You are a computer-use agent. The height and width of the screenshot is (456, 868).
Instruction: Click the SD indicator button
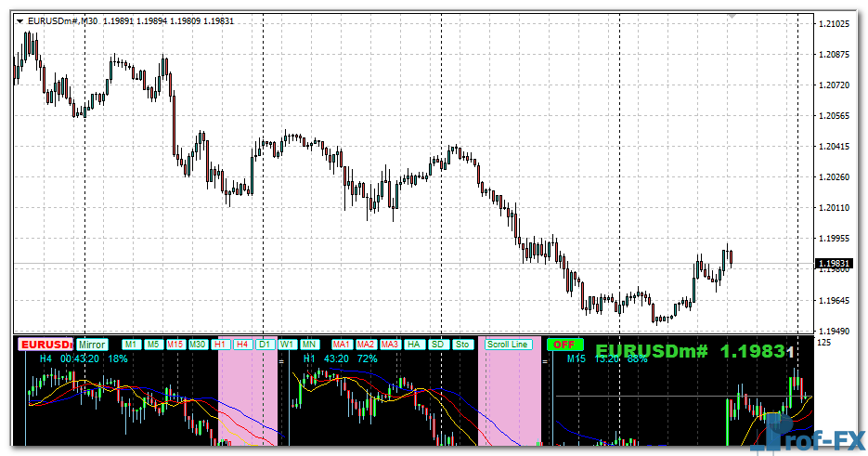[438, 345]
